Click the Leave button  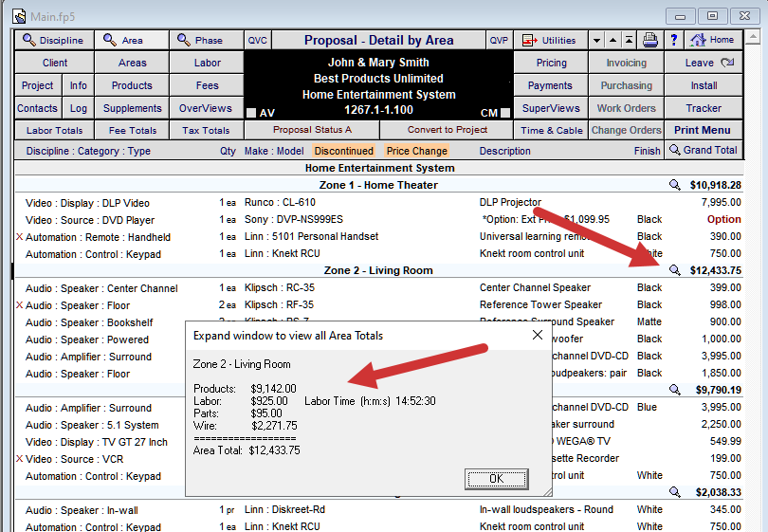click(704, 63)
